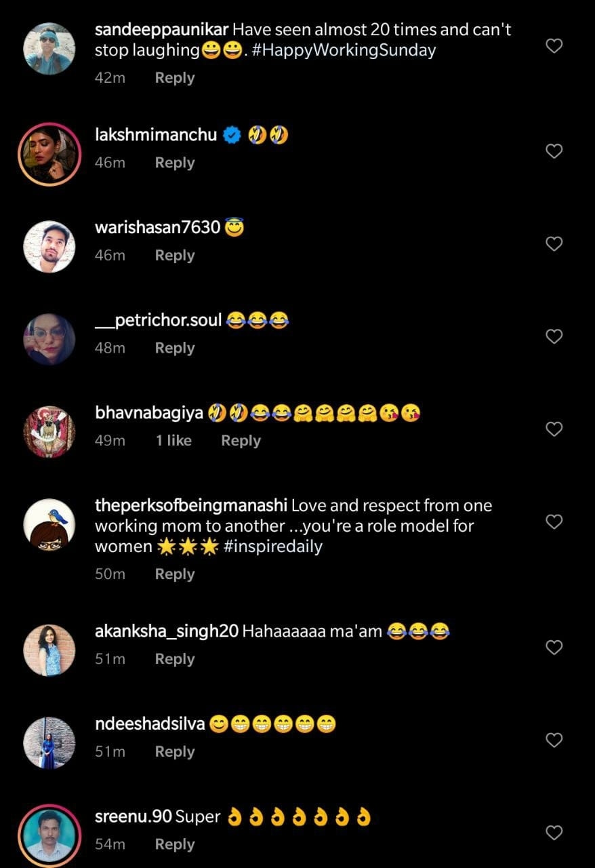Like sandeeppaunikar's comment with the heart
Screen dimensions: 595x868
pyautogui.click(x=554, y=46)
